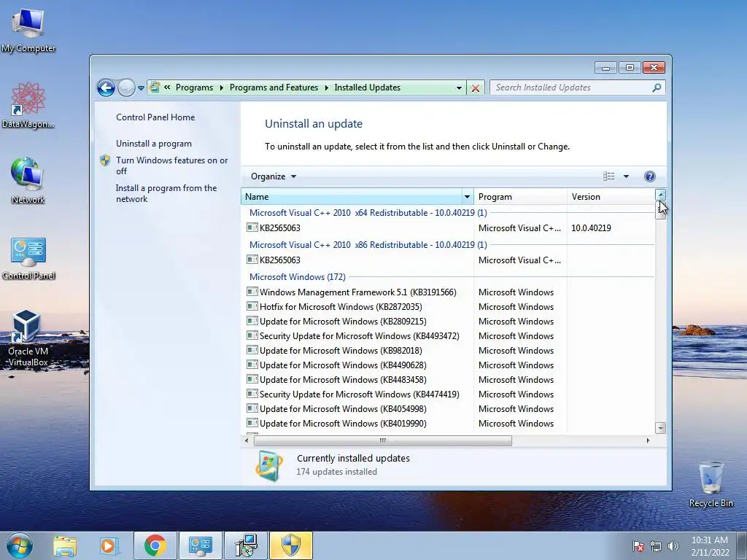This screenshot has width=747, height=560.
Task: Open the Control Panel desktop icon
Action: click(x=28, y=257)
